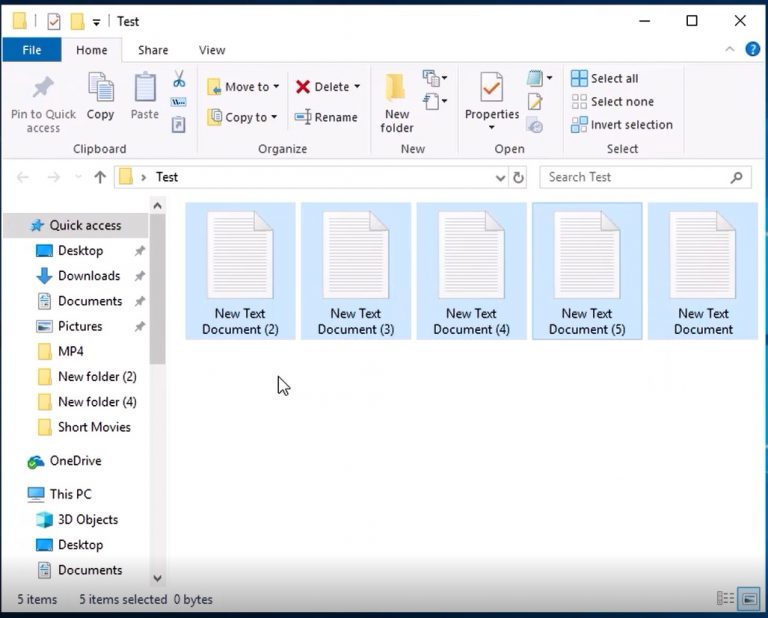Click New folder icon in Quick Access Toolbar
768x618 pixels.
(x=77, y=21)
